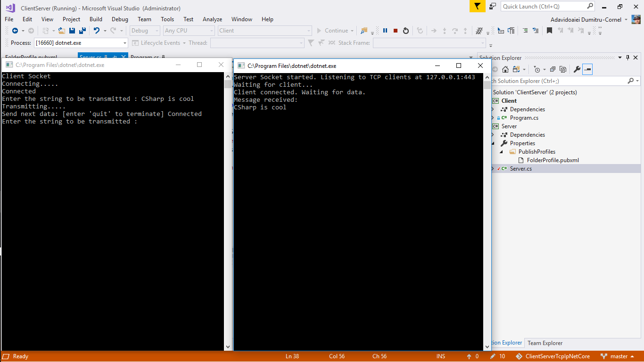
Task: Switch to the Team Explorer tab
Action: click(x=545, y=343)
